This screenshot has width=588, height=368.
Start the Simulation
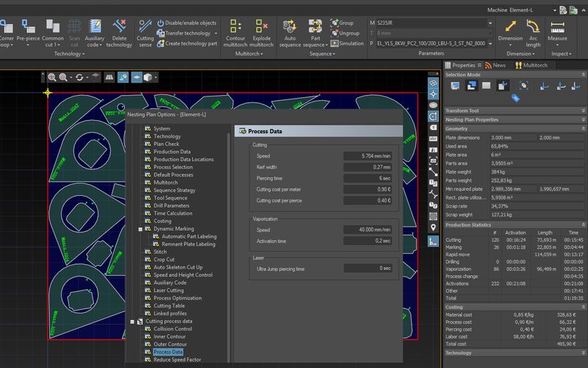point(347,43)
